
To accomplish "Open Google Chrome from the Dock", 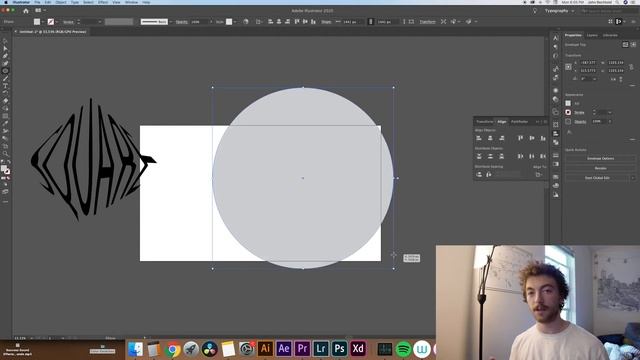I will pos(173,349).
